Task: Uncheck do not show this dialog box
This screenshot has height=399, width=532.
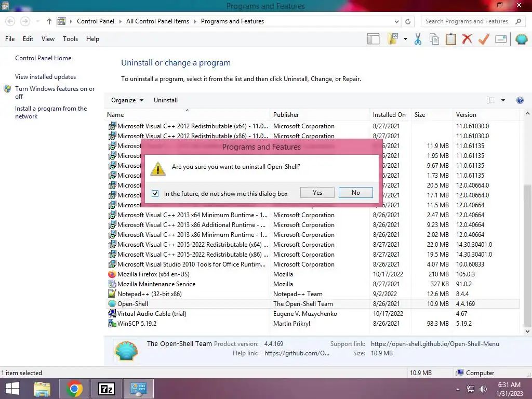Action: pos(155,194)
